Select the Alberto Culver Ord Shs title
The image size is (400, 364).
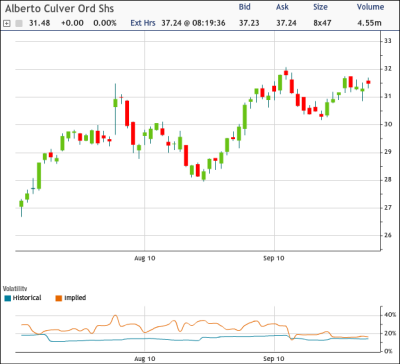pyautogui.click(x=60, y=8)
